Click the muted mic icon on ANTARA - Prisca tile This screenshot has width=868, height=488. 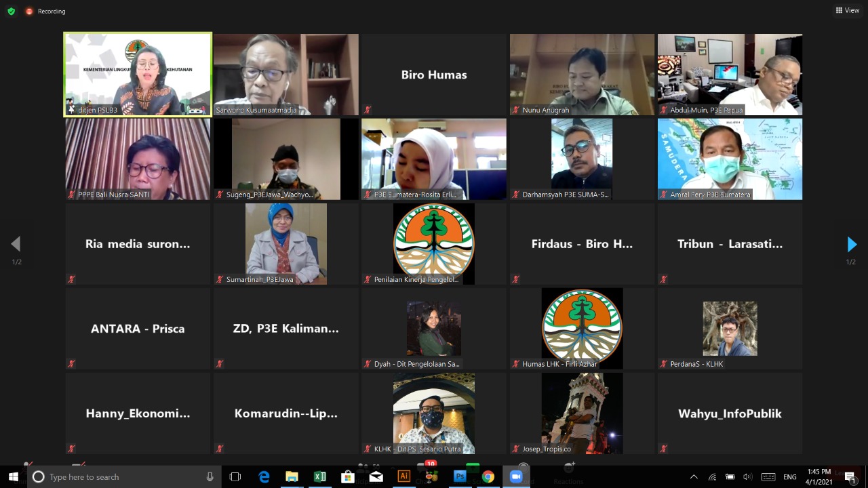coord(71,363)
